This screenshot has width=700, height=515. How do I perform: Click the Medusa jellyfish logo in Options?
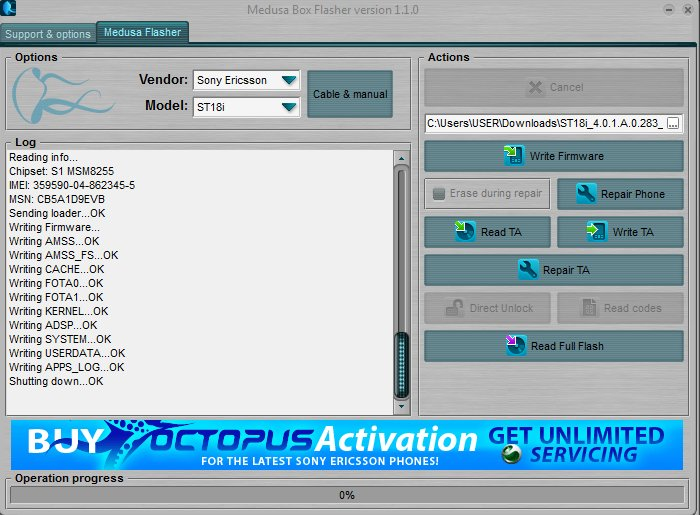[x=62, y=96]
